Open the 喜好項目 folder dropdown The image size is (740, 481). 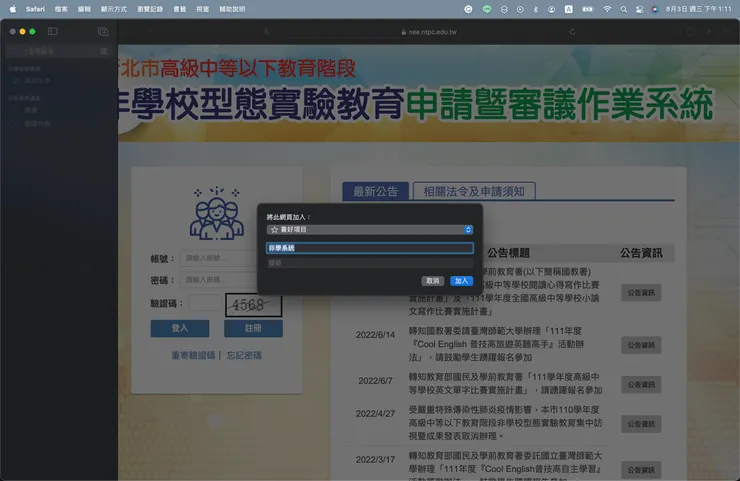tap(370, 229)
